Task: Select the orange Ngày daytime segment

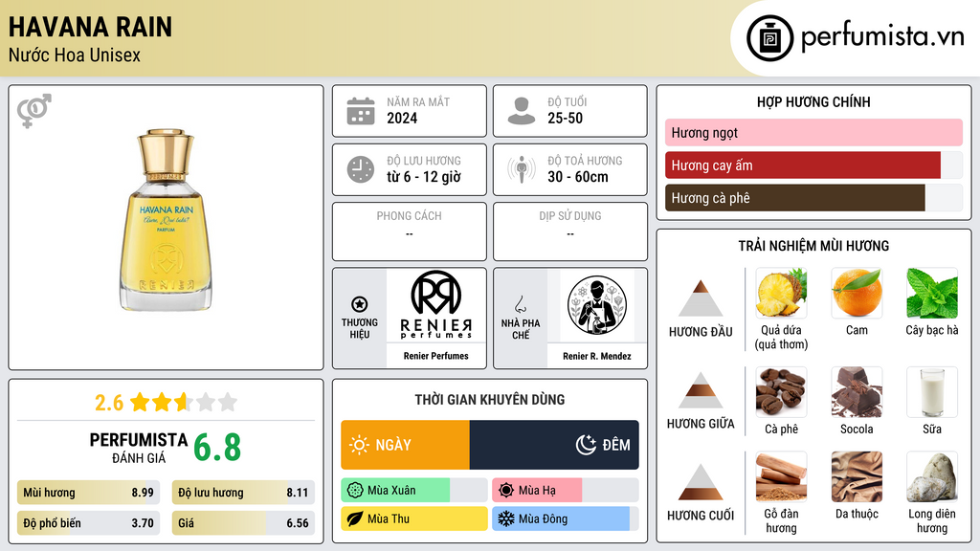Action: pos(405,445)
